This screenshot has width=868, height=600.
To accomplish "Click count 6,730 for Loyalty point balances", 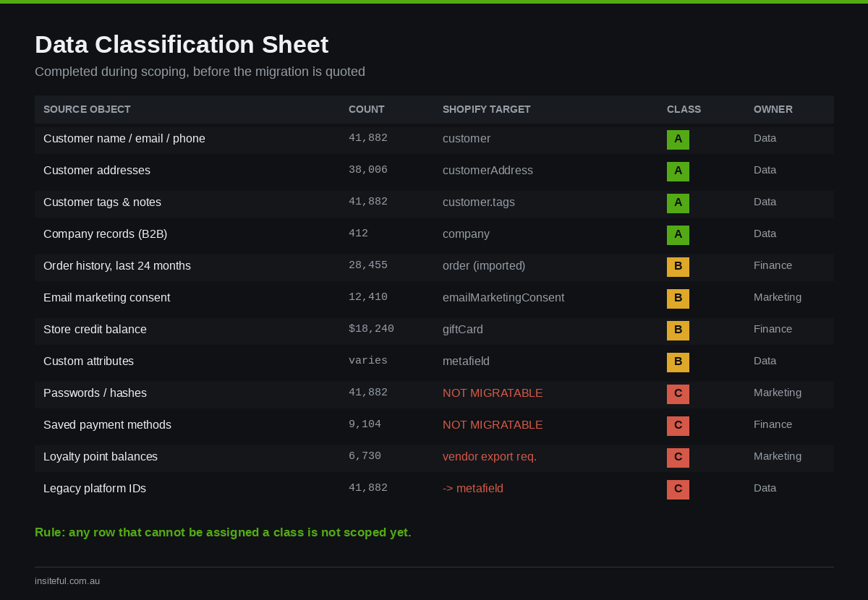I will click(365, 456).
